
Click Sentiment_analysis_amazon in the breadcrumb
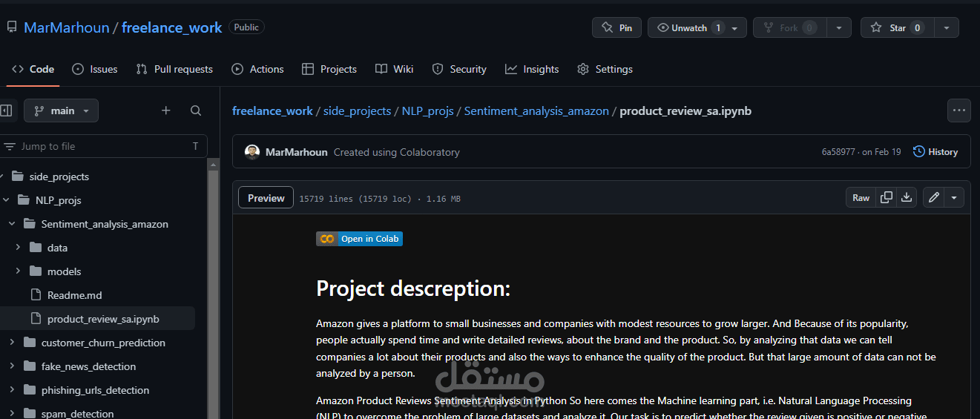pos(536,110)
